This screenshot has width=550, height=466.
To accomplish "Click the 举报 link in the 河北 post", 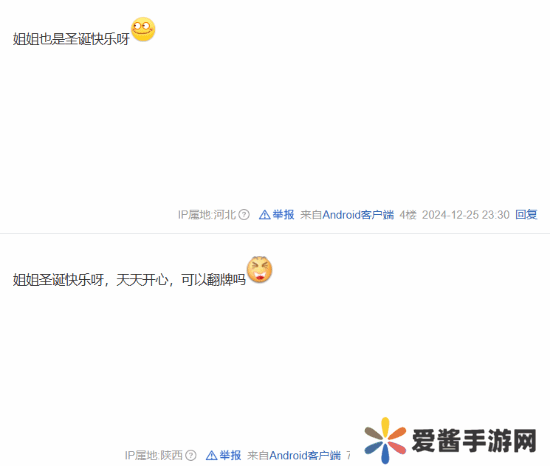I will (283, 215).
